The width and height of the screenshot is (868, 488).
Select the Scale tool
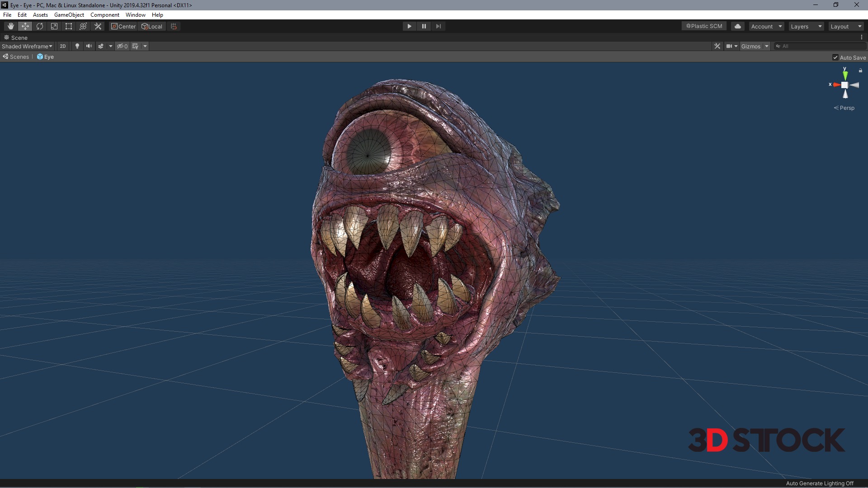click(x=54, y=26)
